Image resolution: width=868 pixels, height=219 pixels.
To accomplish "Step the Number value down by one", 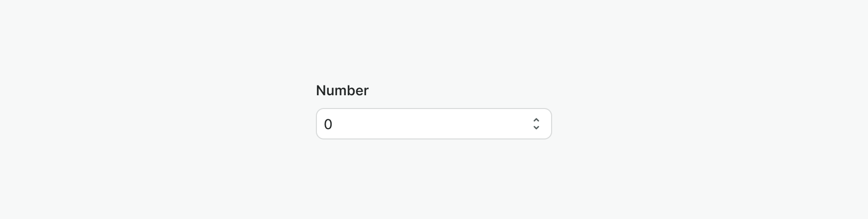I will 536,128.
